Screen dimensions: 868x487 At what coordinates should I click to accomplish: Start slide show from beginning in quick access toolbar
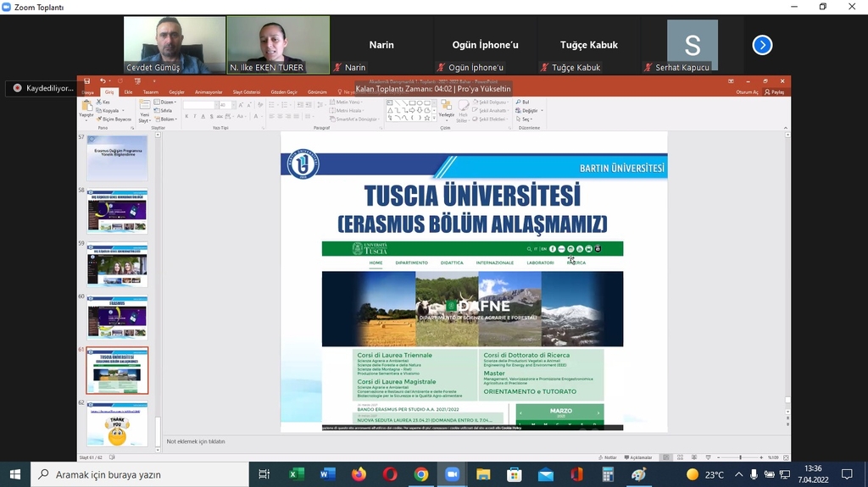pyautogui.click(x=137, y=80)
